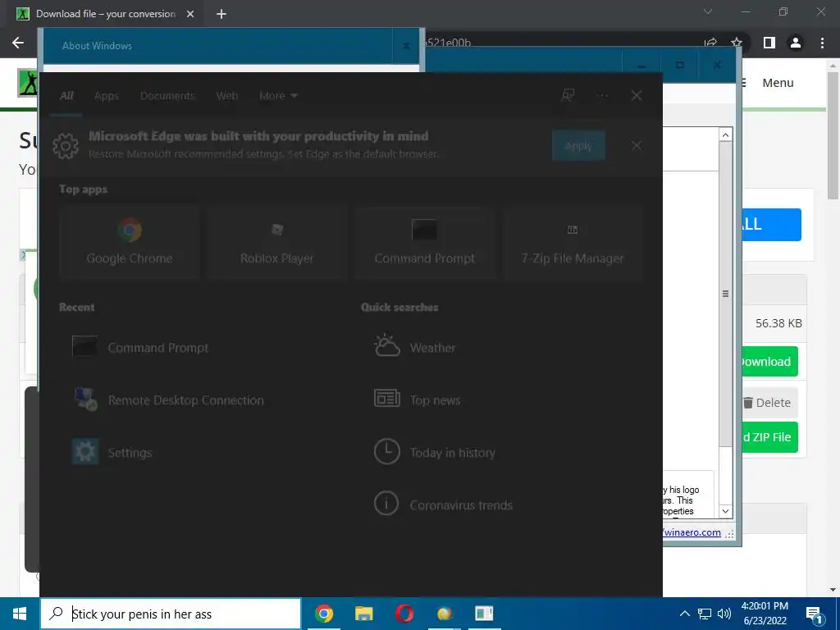Run Coronavirus trends quick search
The width and height of the screenshot is (840, 630).
tap(443, 504)
